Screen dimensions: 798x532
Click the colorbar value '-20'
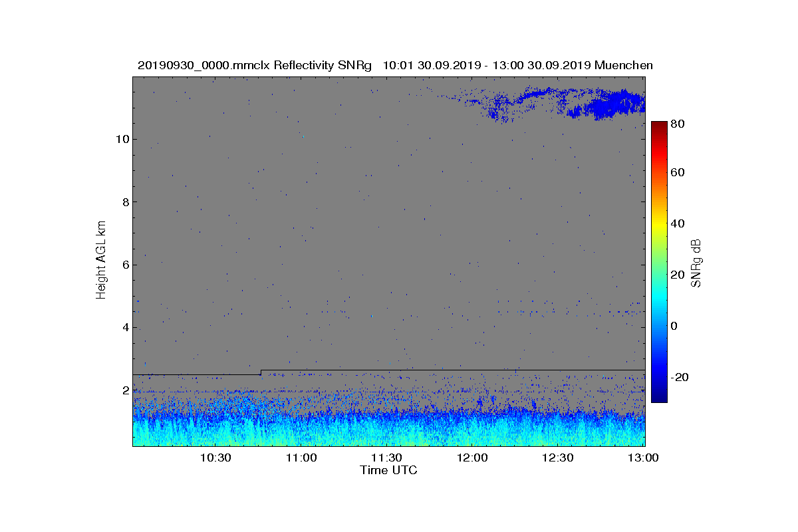(680, 377)
